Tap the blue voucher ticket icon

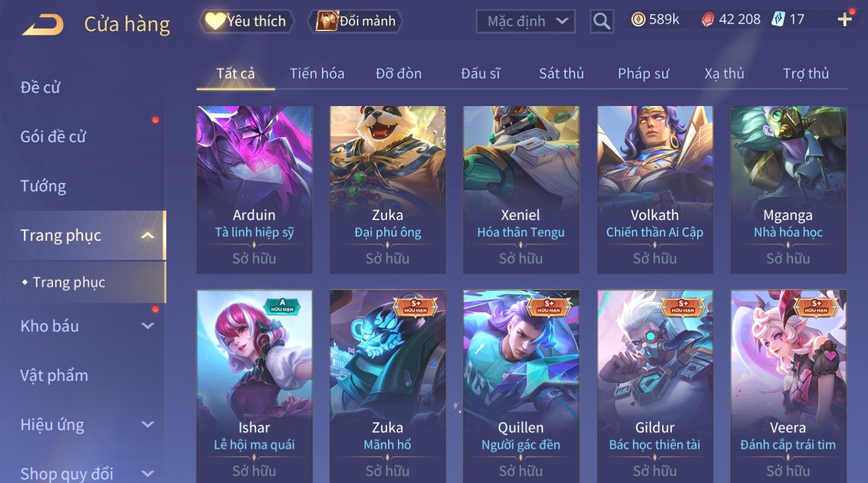(x=778, y=20)
